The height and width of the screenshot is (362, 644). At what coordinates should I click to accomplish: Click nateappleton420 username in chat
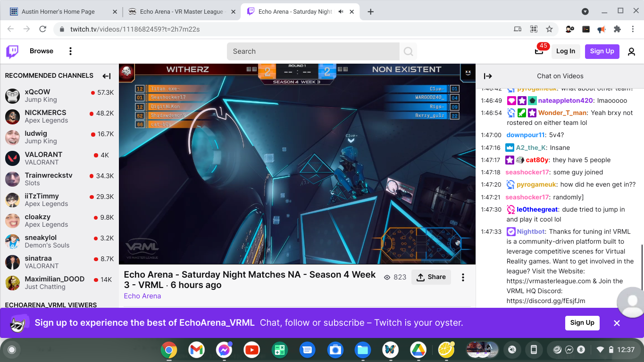point(565,100)
